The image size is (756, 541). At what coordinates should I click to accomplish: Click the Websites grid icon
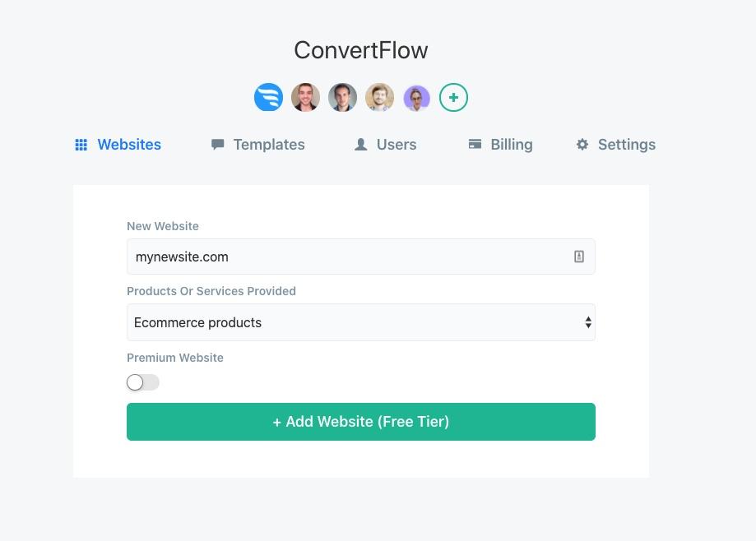coord(81,145)
